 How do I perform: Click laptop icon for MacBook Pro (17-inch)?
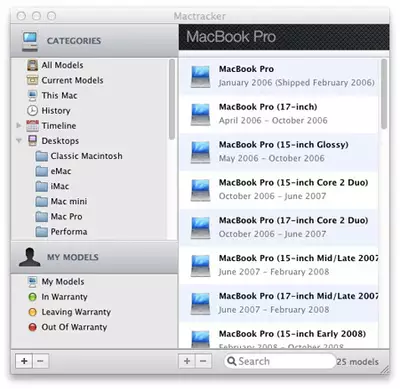point(200,114)
